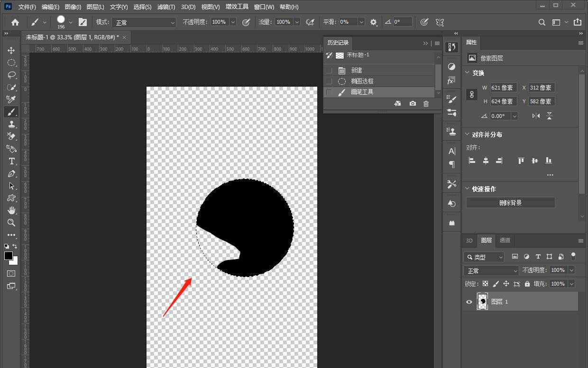Screen dimensions: 588x368
Task: Open symmetry paint butterfly options
Action: pyautogui.click(x=440, y=22)
